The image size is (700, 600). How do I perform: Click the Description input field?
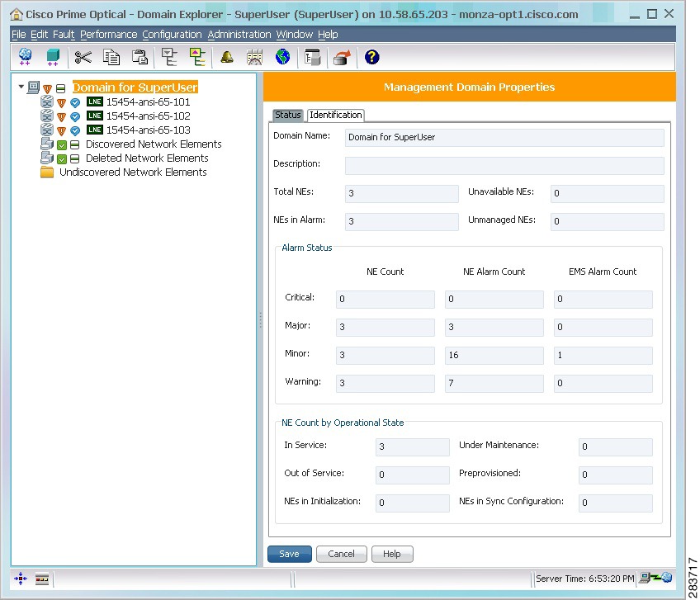504,166
